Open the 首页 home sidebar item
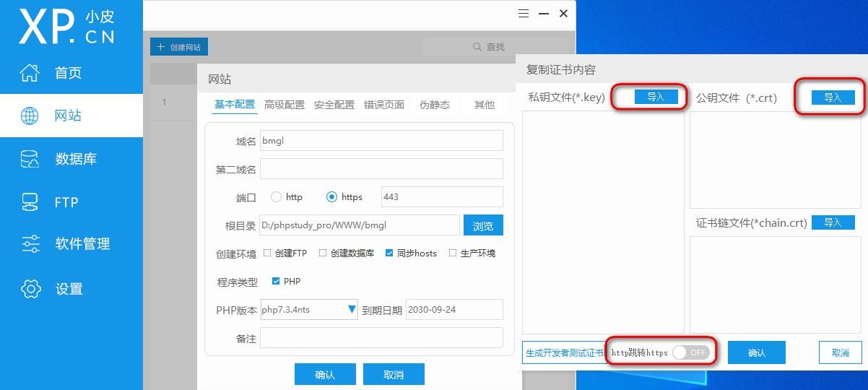Image resolution: width=868 pixels, height=390 pixels. [x=71, y=73]
